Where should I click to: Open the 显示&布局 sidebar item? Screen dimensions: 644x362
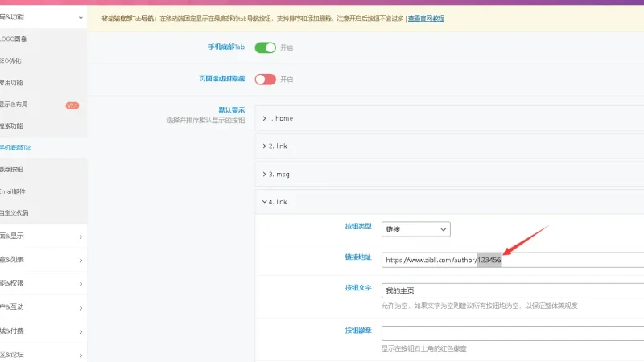[x=43, y=105]
